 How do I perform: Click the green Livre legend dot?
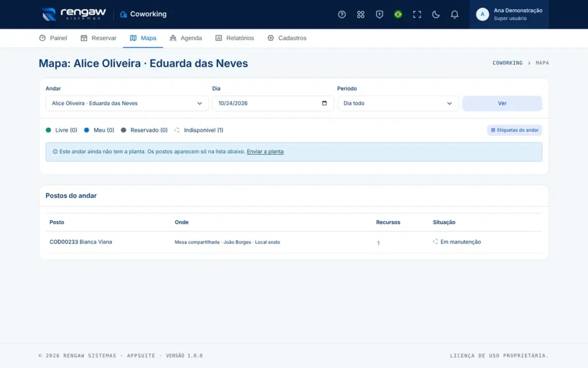pos(48,130)
